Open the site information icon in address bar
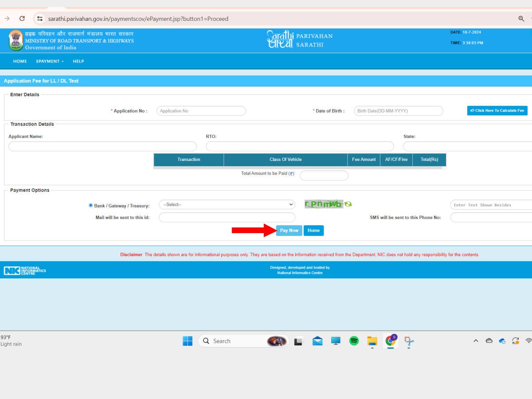The height and width of the screenshot is (399, 532). tap(40, 19)
